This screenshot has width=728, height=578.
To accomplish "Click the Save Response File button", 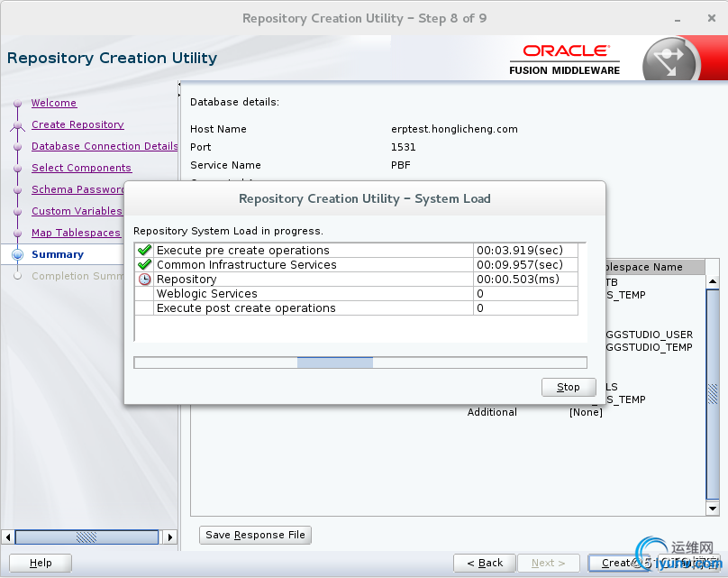I will coord(255,535).
